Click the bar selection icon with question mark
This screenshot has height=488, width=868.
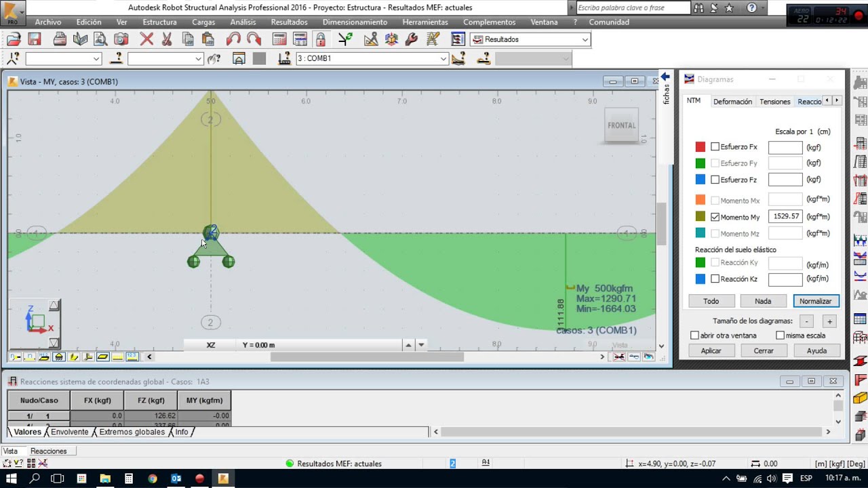coord(116,58)
